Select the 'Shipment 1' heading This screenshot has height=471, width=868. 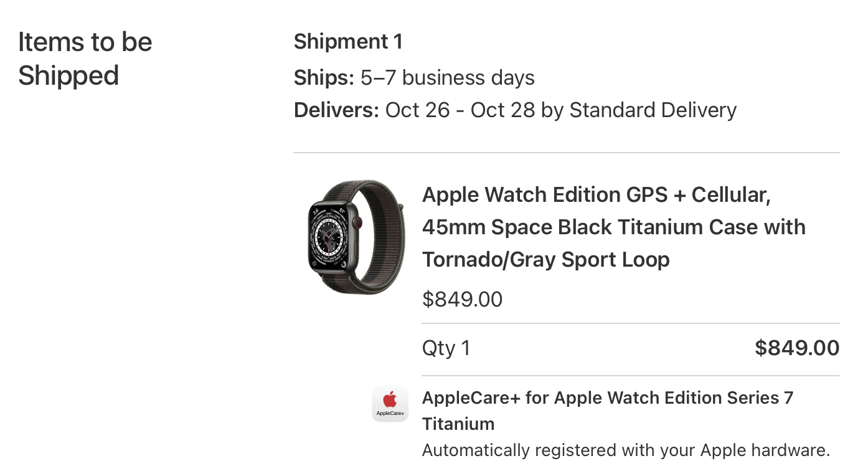348,42
